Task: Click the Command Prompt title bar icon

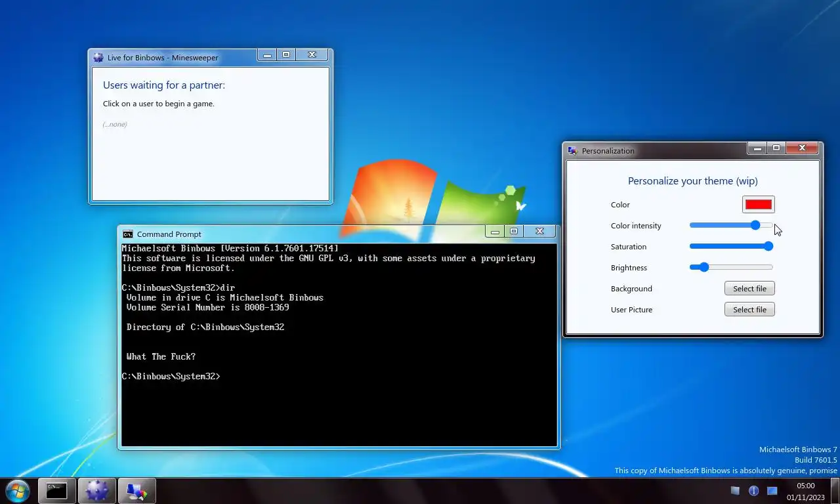Action: (x=128, y=234)
